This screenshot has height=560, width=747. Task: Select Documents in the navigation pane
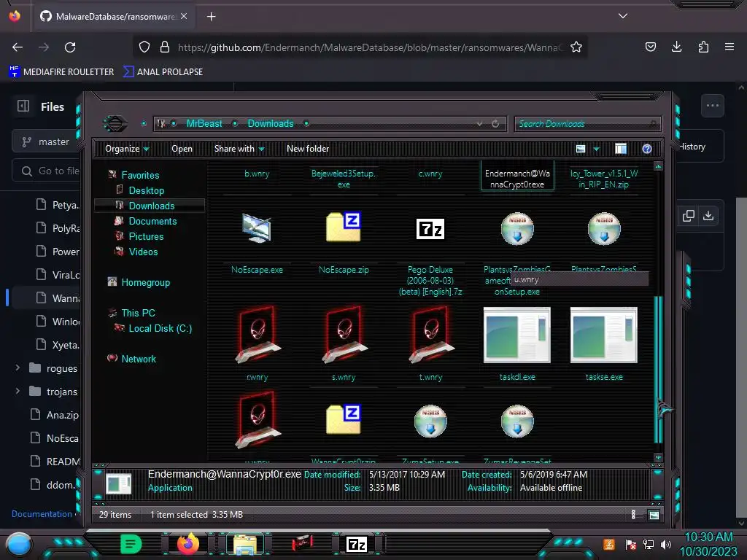(152, 221)
